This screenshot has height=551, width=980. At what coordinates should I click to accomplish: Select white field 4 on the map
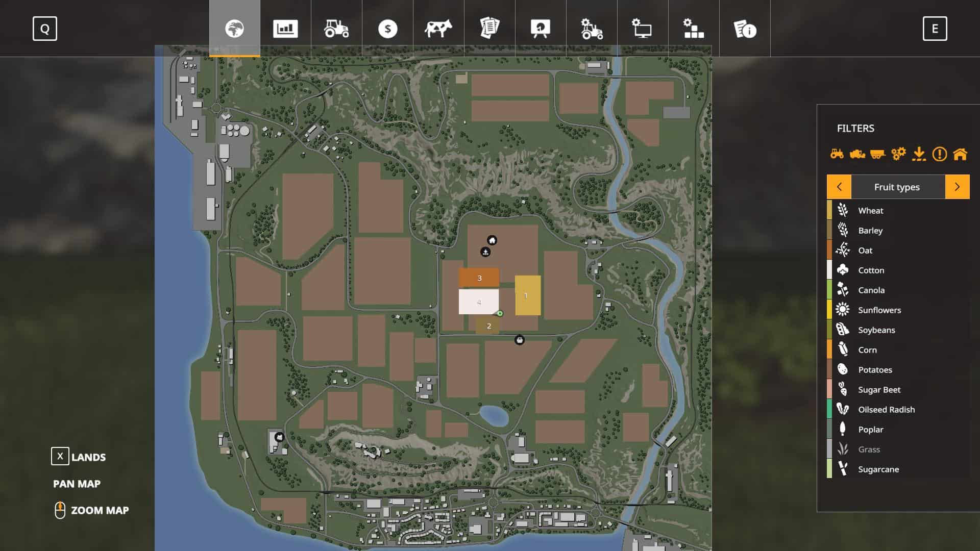pyautogui.click(x=478, y=302)
